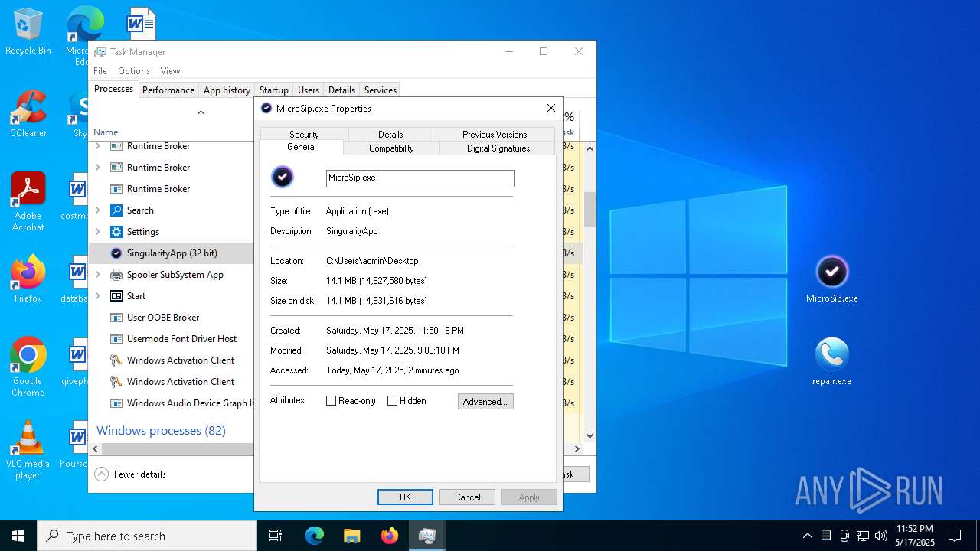
Task: Select the repair.exe desktop icon
Action: 831,362
